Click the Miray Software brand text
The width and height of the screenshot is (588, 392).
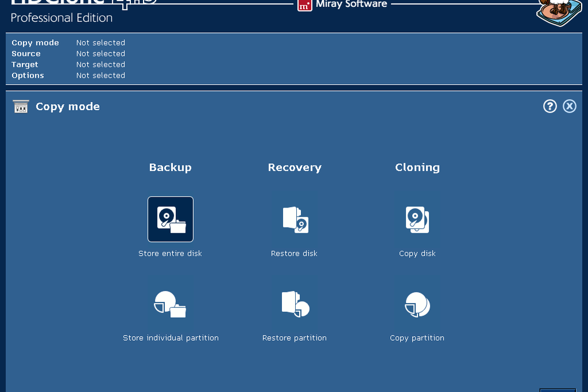(352, 5)
